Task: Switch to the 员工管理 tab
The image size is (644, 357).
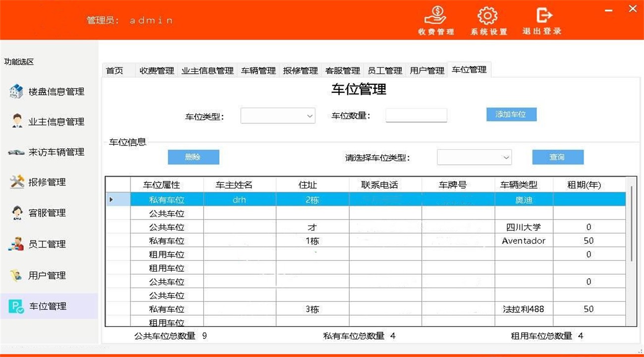Action: coord(384,70)
